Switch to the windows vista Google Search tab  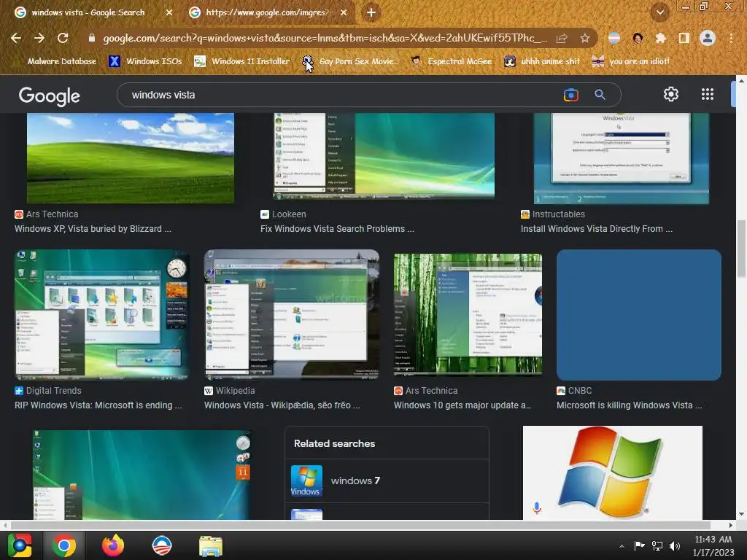click(x=88, y=12)
